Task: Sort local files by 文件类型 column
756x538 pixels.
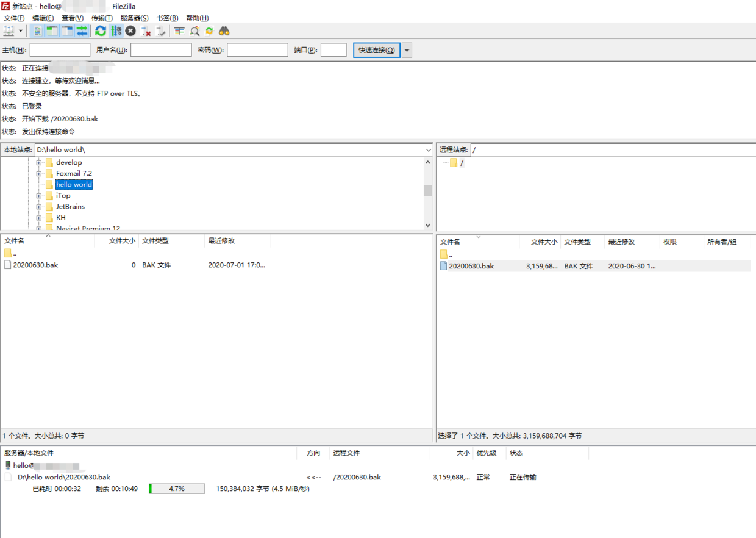Action: pos(171,241)
